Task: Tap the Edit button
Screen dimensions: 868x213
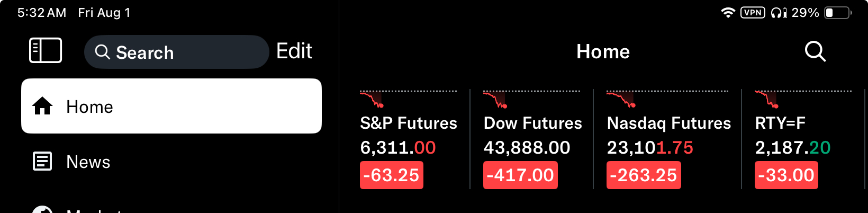Action: [294, 51]
